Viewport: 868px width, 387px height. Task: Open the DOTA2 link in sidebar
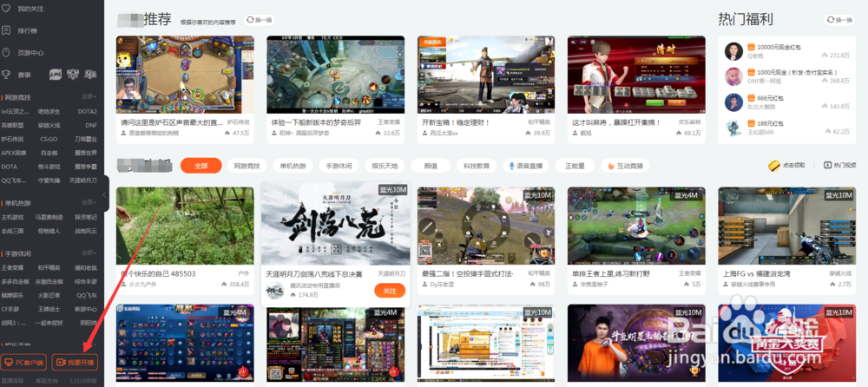[x=87, y=111]
